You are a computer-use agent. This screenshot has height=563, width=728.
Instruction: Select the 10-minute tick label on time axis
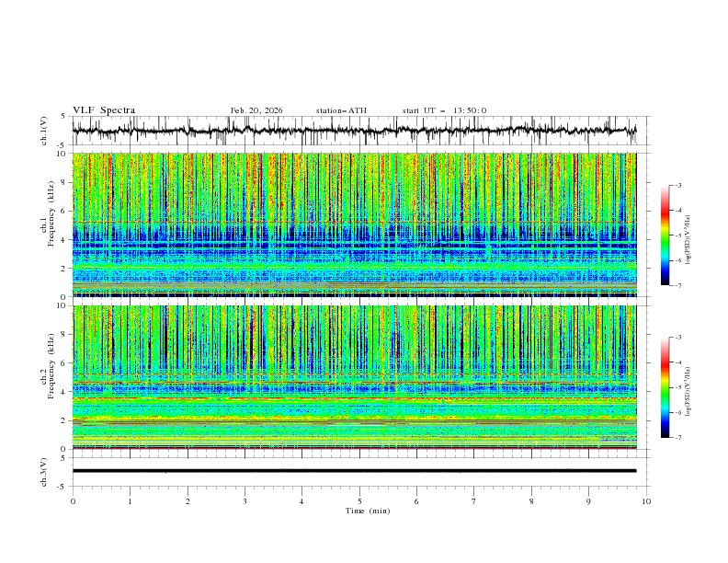click(x=646, y=501)
